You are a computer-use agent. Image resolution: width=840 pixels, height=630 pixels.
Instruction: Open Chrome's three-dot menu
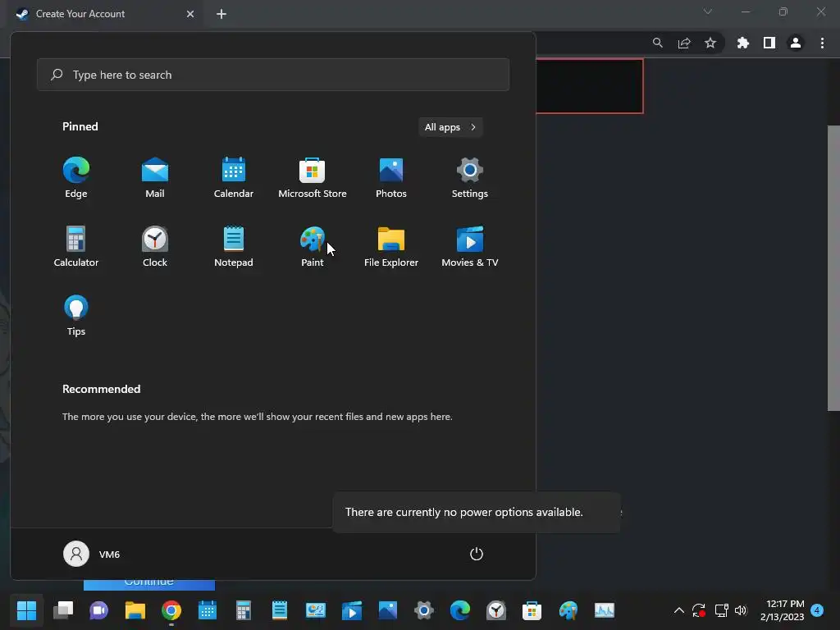pos(822,43)
